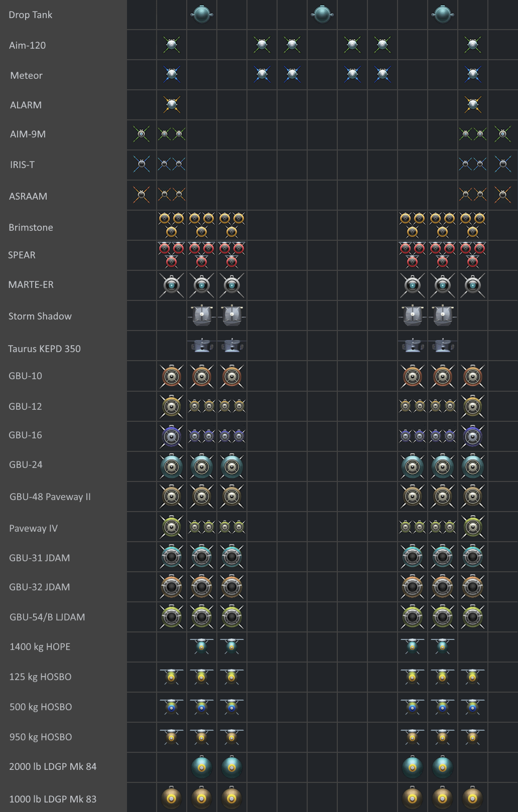Image resolution: width=518 pixels, height=812 pixels.
Task: Pick the leftmost 1400 kg HOPE icon
Action: pos(202,646)
